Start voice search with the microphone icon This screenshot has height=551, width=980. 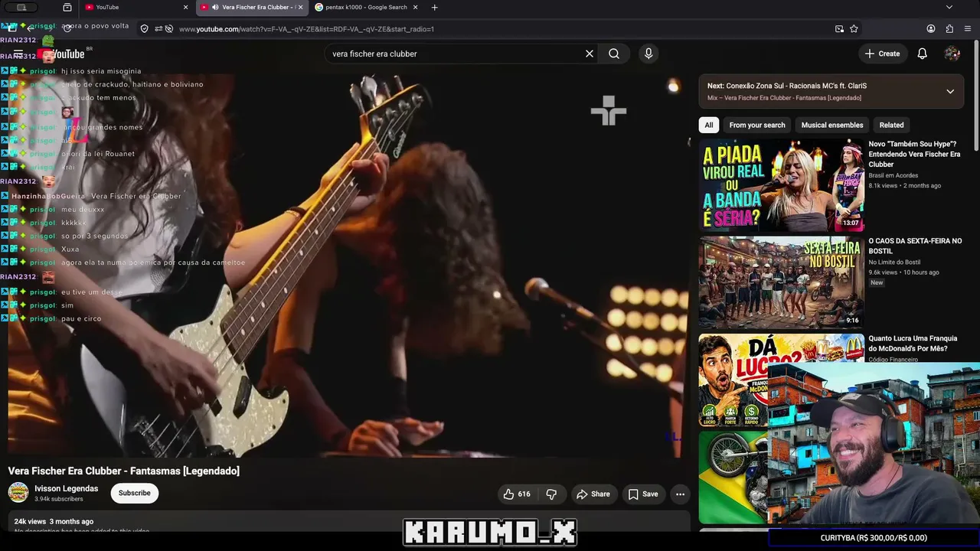(648, 54)
